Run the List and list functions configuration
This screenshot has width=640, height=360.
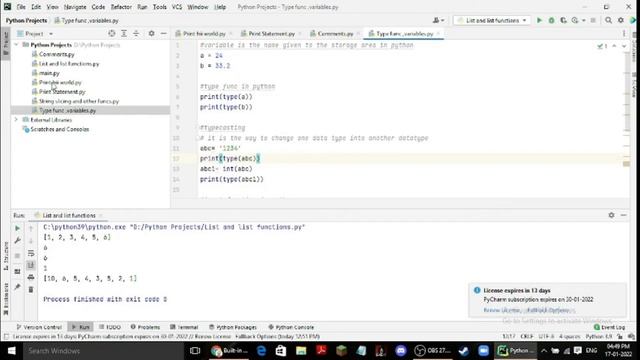pyautogui.click(x=539, y=20)
